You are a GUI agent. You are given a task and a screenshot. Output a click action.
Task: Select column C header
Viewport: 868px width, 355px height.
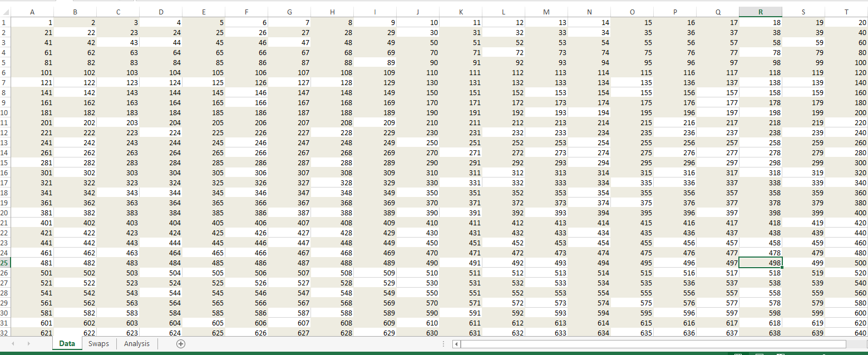(118, 12)
